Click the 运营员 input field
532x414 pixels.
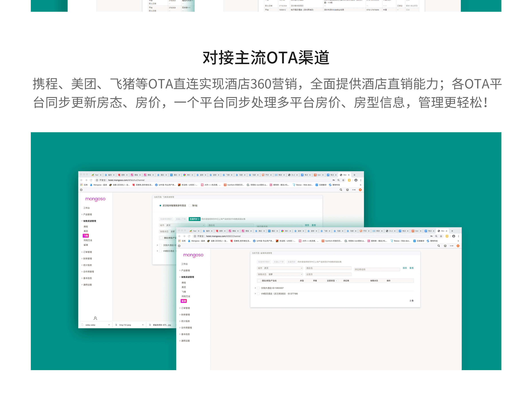pyautogui.click(x=328, y=274)
